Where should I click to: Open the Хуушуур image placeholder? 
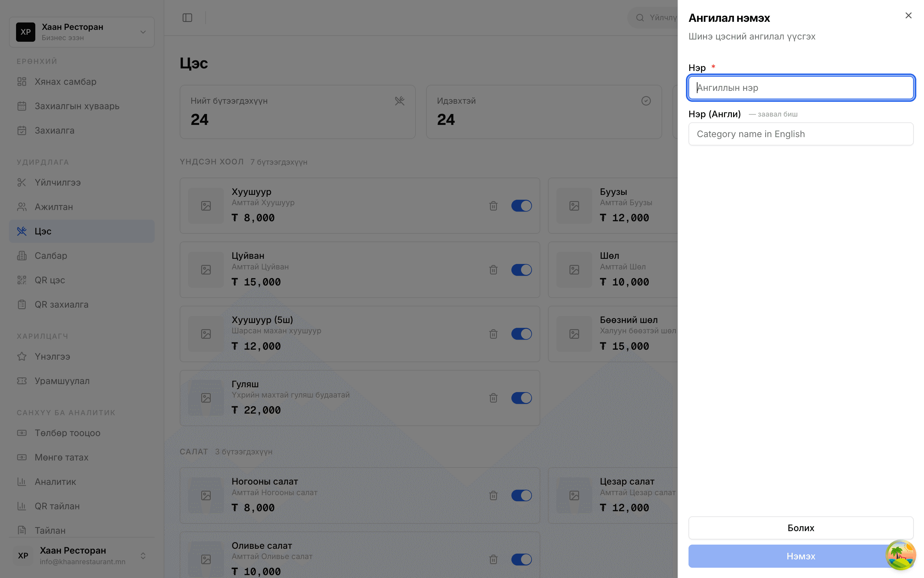coord(206,206)
